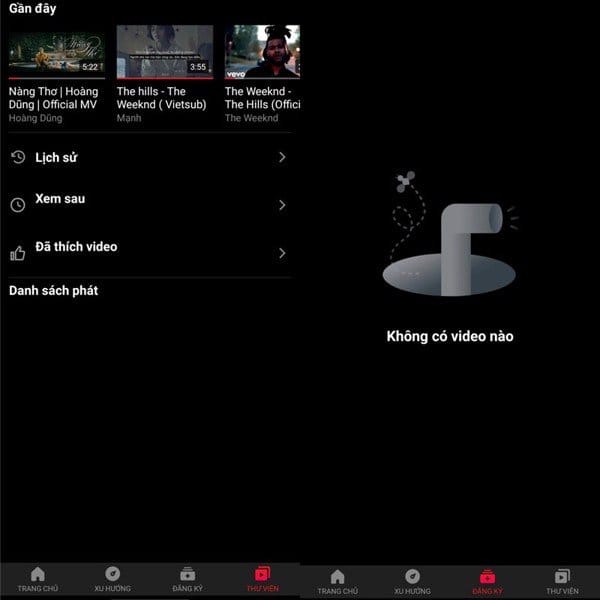Tap the gray Thư viện icon on the empty video screen
600x600 pixels.
562,577
